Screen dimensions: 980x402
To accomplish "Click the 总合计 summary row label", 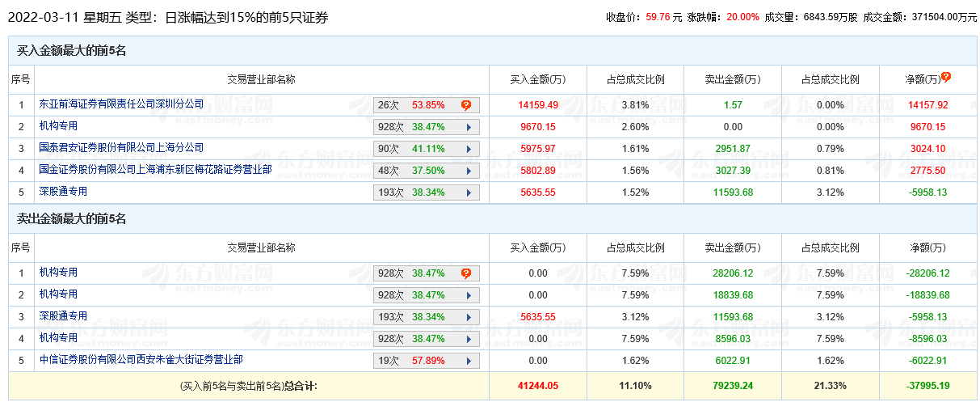I will click(x=249, y=386).
